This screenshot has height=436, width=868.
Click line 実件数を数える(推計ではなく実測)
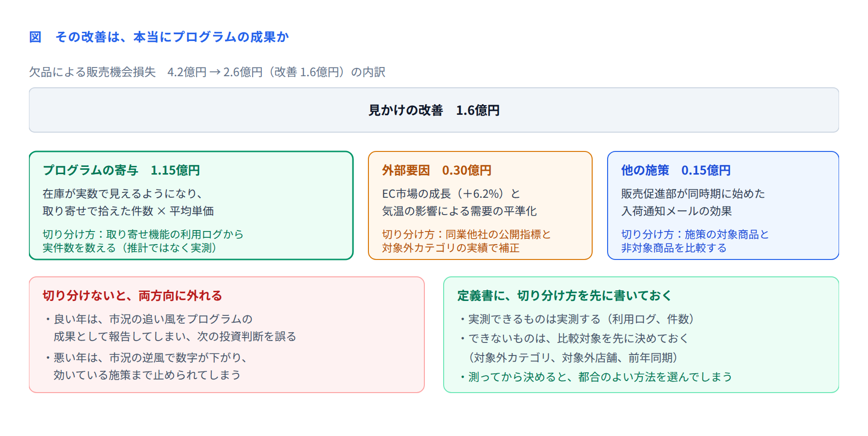pyautogui.click(x=130, y=247)
